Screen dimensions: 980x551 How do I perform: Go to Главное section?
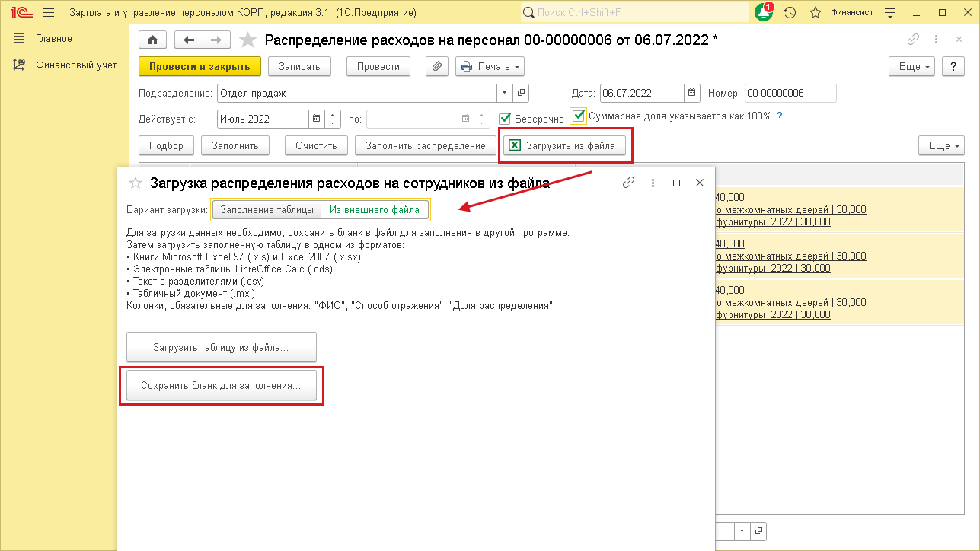tap(53, 38)
